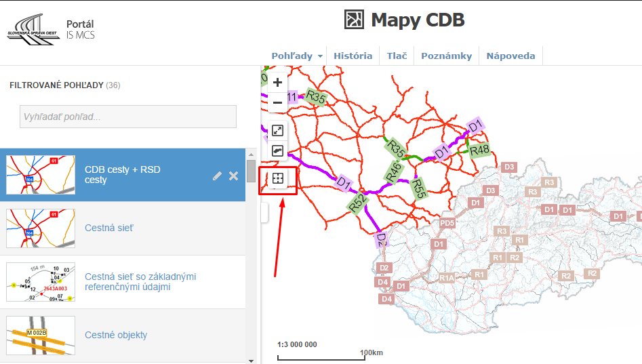The image size is (642, 364).
Task: Click the Vyhľadať pohľad search field
Action: pos(128,117)
